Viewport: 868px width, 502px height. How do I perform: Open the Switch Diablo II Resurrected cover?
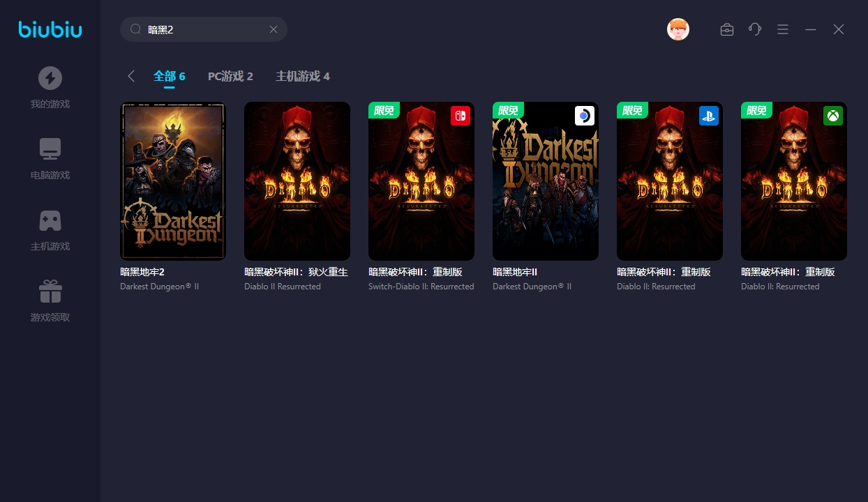421,181
